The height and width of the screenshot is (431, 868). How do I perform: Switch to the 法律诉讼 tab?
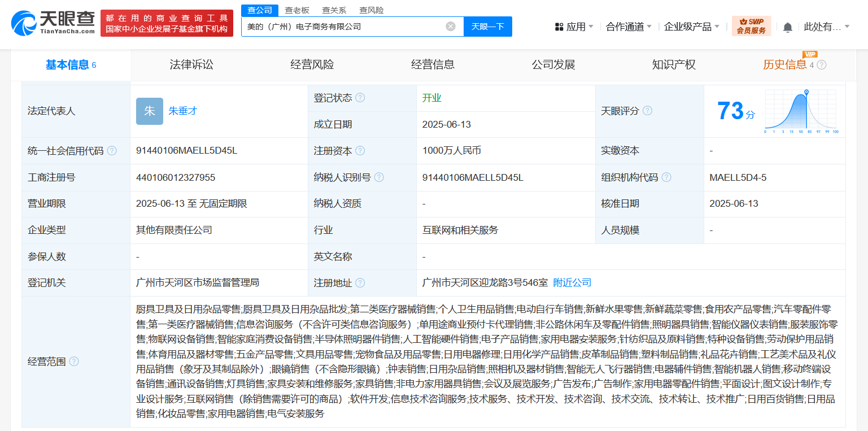(x=191, y=65)
